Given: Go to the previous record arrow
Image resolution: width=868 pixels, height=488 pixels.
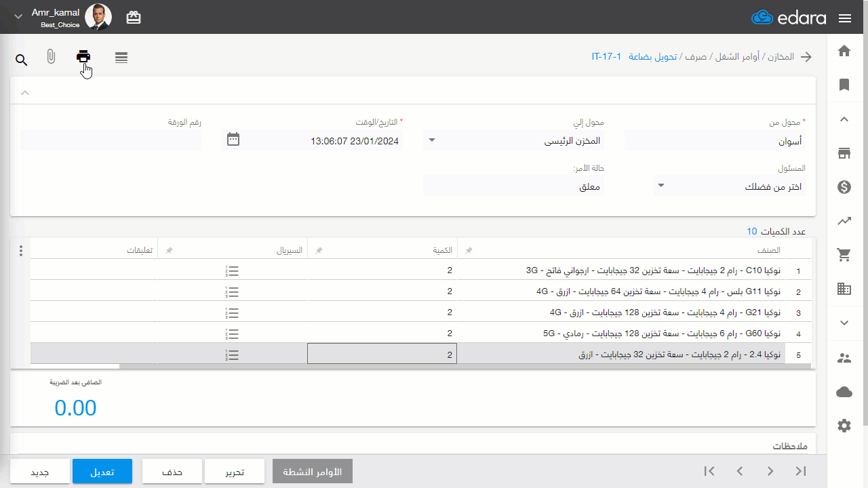Looking at the screenshot, I should (x=740, y=471).
